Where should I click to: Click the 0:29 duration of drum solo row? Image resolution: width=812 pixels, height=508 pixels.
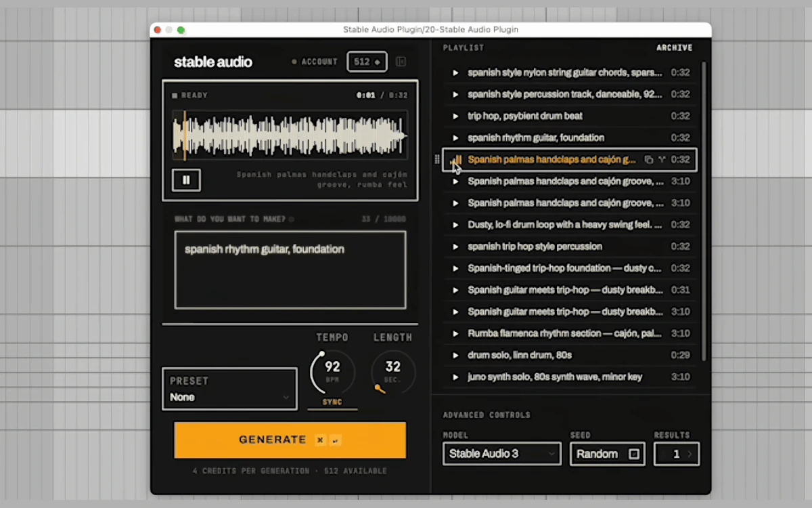point(680,355)
